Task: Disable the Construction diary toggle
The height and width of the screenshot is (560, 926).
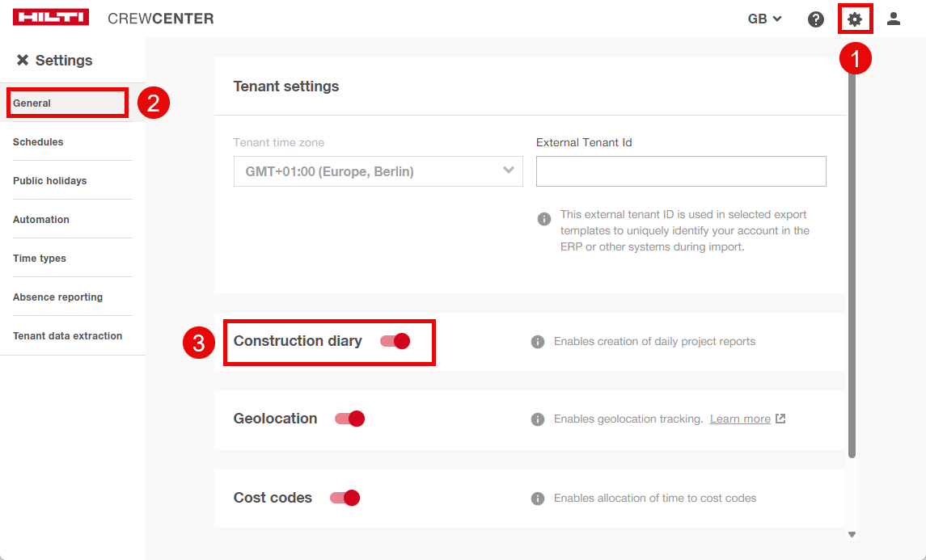Action: tap(395, 341)
